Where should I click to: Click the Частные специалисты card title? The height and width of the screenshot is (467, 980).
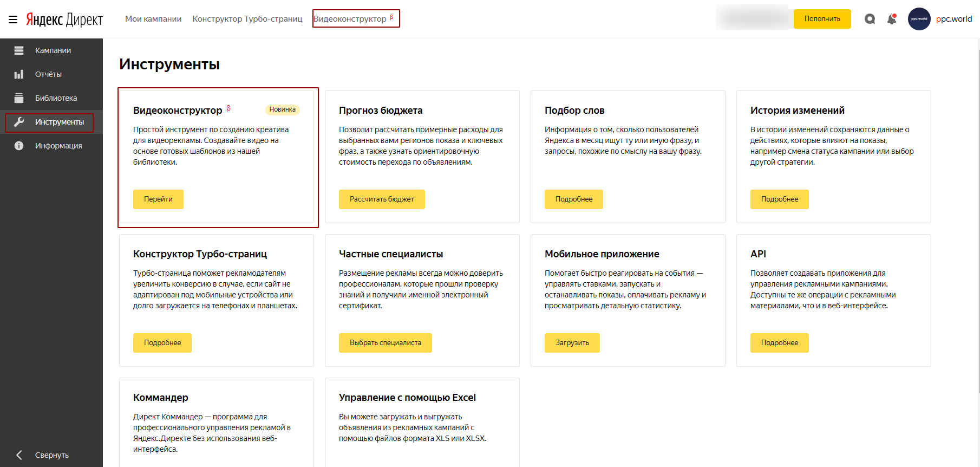[391, 254]
